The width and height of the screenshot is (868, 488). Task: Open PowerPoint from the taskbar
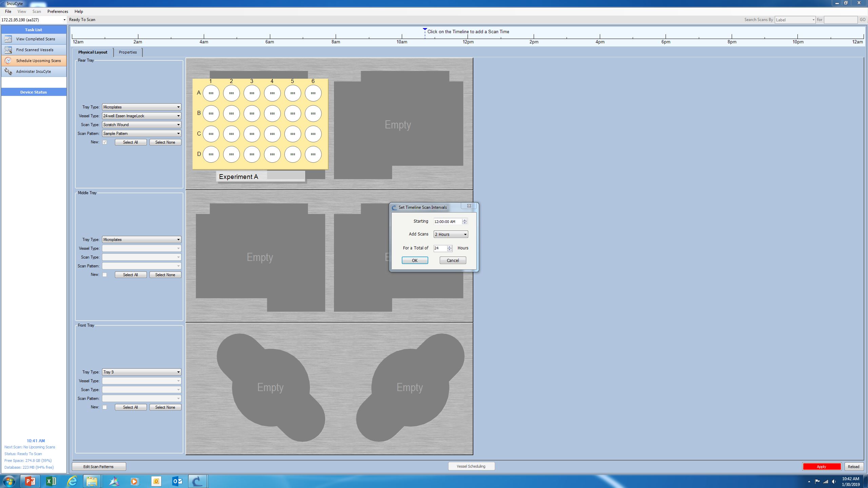click(x=30, y=481)
